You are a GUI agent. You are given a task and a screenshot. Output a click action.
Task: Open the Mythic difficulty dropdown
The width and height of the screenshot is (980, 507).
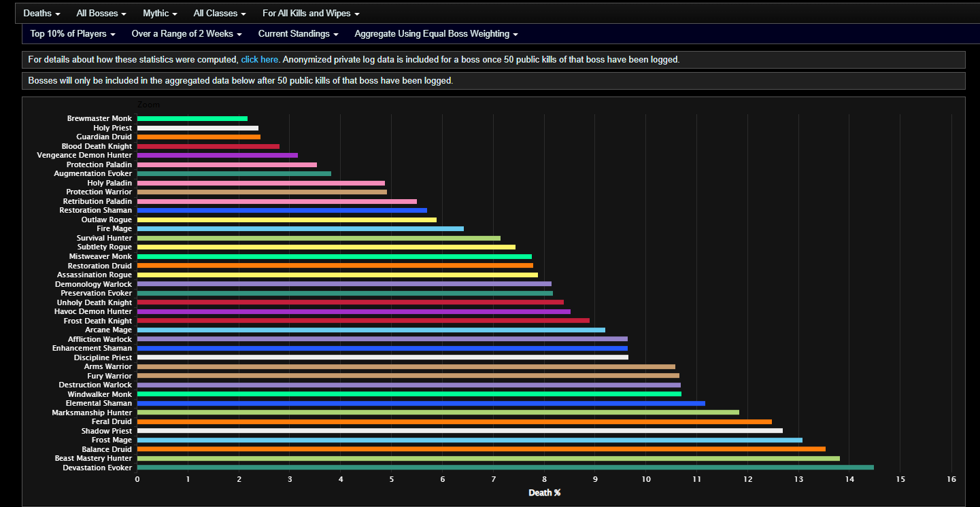(x=160, y=14)
